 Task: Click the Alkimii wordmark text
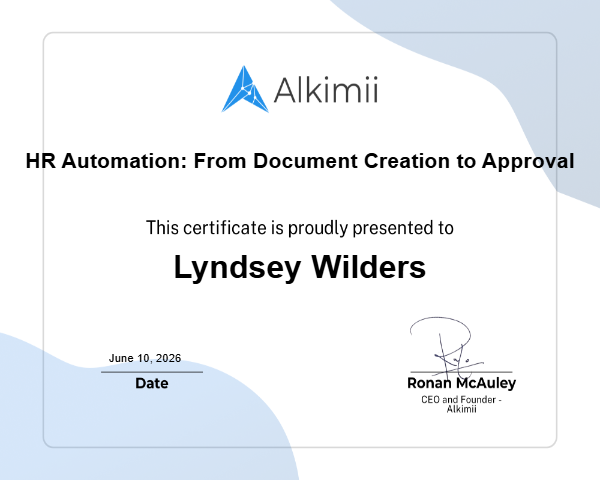[326, 90]
